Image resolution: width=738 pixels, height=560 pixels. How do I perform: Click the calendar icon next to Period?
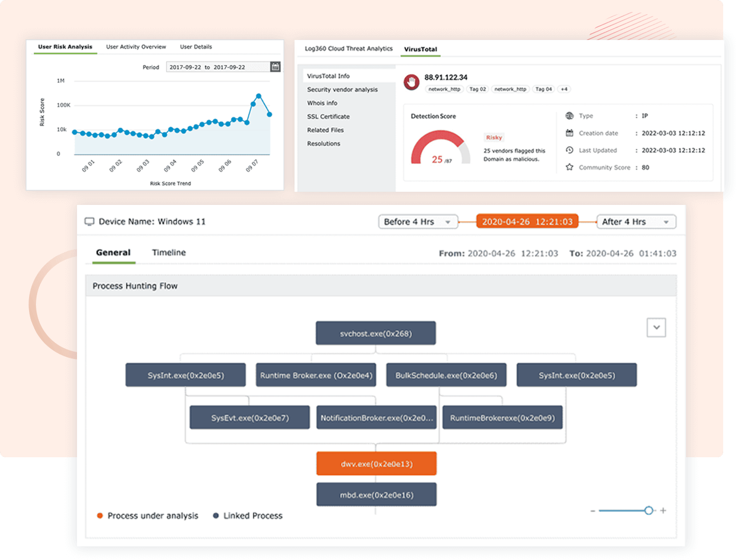tap(275, 67)
